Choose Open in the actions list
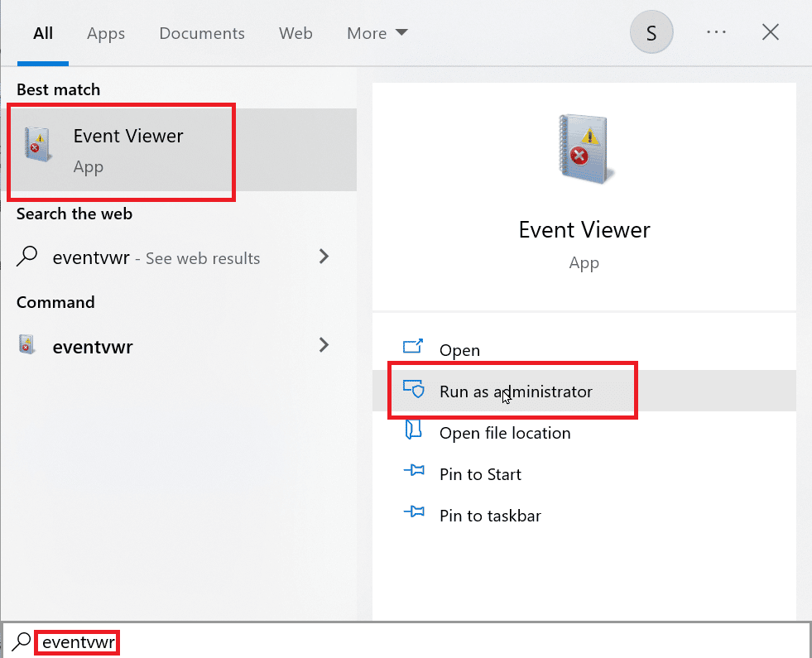 point(584,350)
